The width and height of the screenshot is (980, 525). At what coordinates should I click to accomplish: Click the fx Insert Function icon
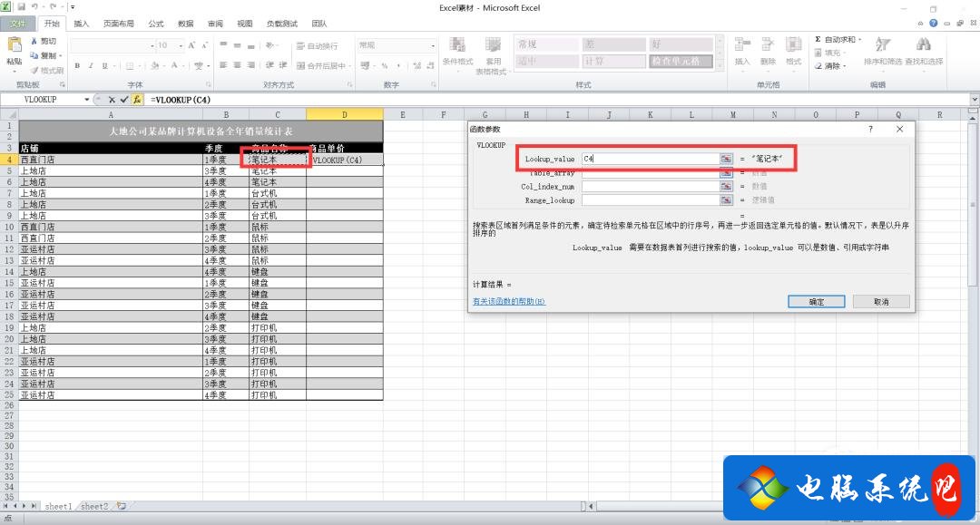[137, 99]
